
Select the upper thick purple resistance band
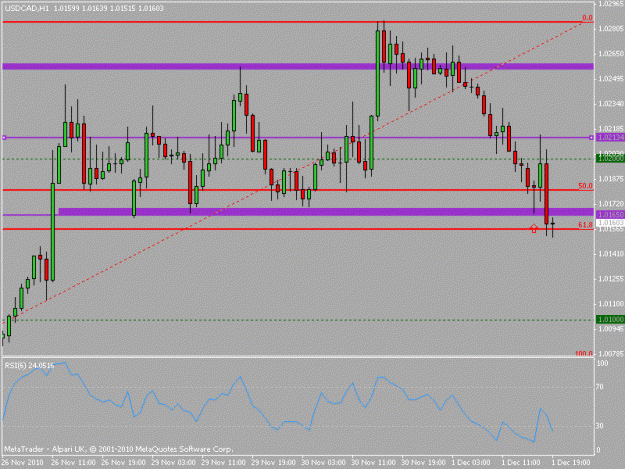298,67
